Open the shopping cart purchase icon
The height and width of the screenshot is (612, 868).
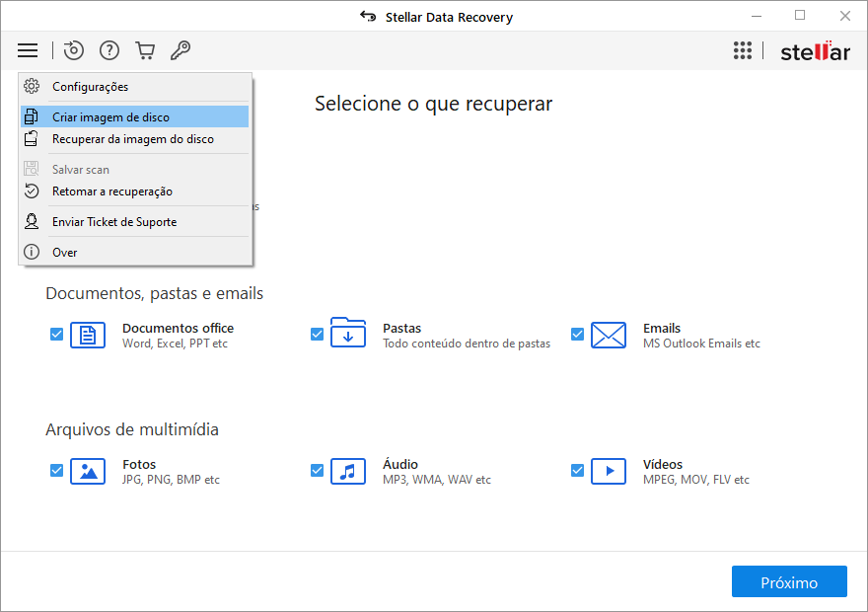point(145,50)
